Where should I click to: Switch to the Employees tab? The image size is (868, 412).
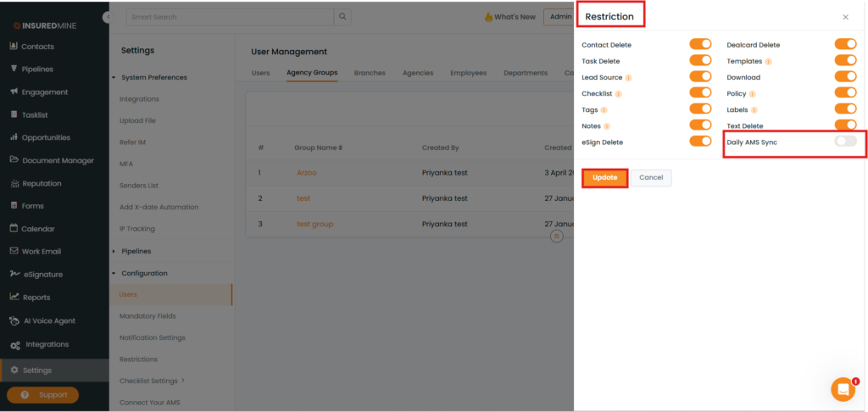click(x=468, y=73)
